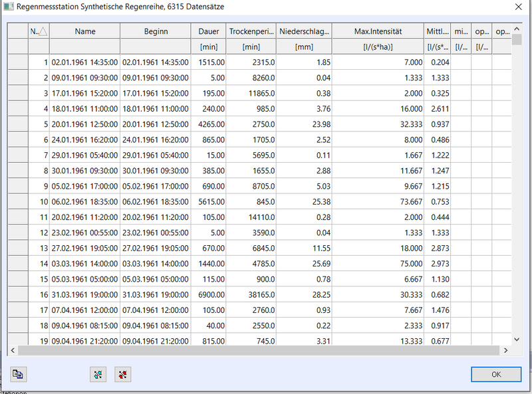Image resolution: width=532 pixels, height=394 pixels.
Task: Click the horizontal scrollbar thumb
Action: pyautogui.click(x=259, y=350)
